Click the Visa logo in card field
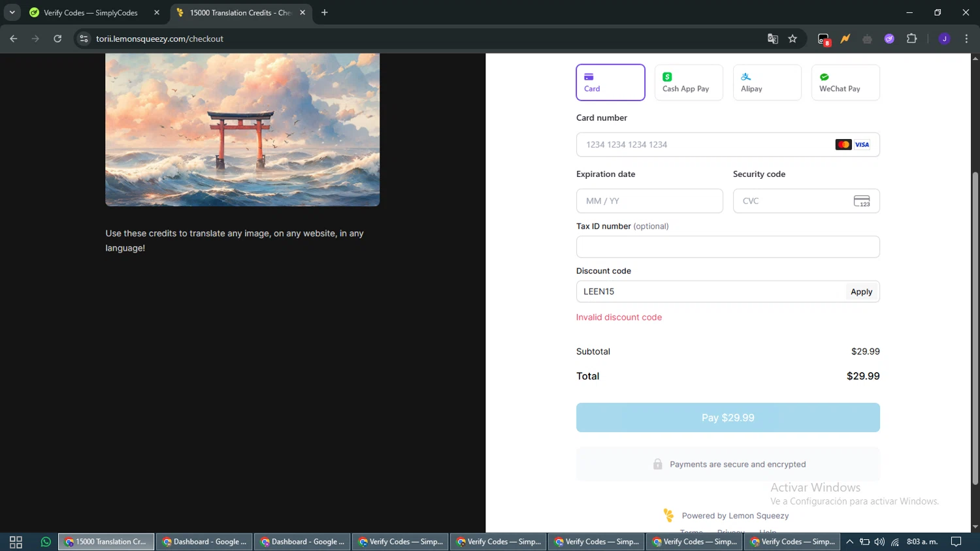980x551 pixels. [862, 144]
